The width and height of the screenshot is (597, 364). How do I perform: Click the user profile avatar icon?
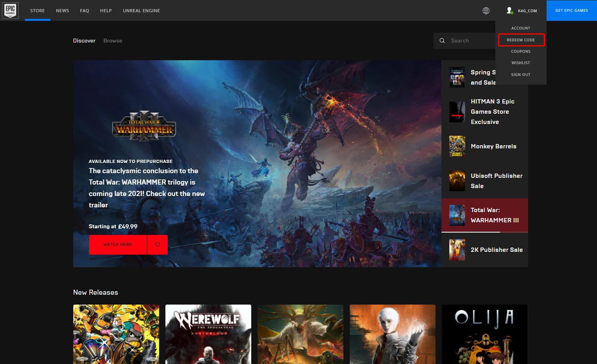pos(510,11)
